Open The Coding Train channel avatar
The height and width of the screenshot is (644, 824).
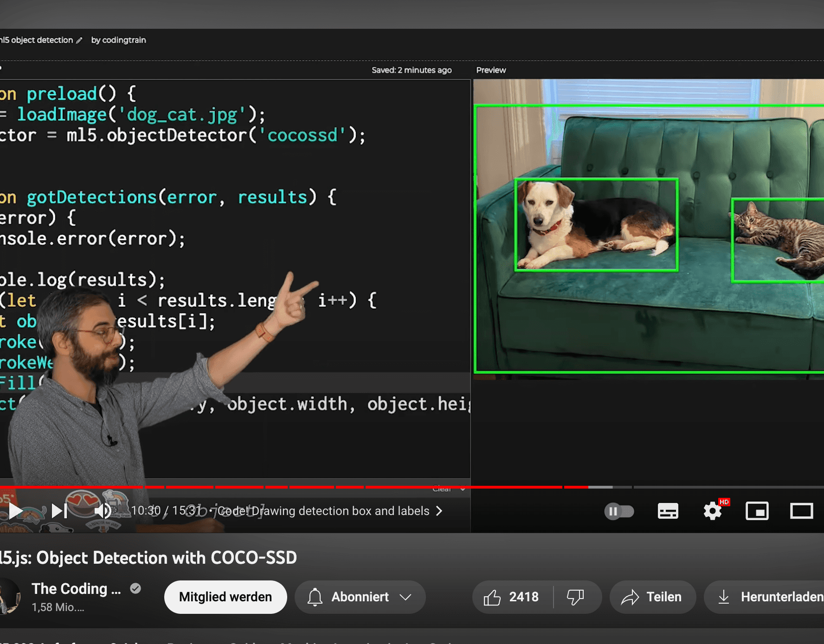coord(8,597)
